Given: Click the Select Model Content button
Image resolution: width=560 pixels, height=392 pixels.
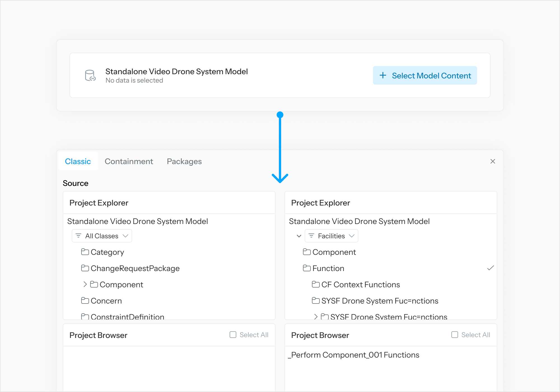Looking at the screenshot, I should pyautogui.click(x=425, y=76).
